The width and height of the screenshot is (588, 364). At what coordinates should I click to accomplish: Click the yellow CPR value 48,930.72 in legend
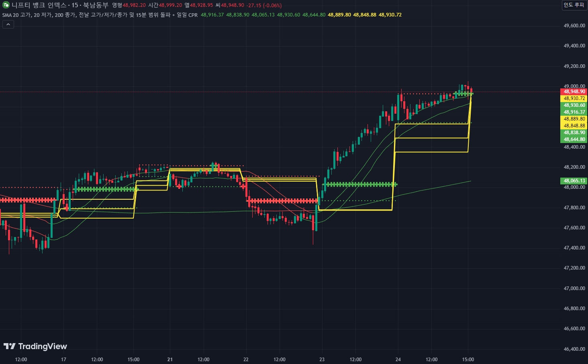(390, 15)
